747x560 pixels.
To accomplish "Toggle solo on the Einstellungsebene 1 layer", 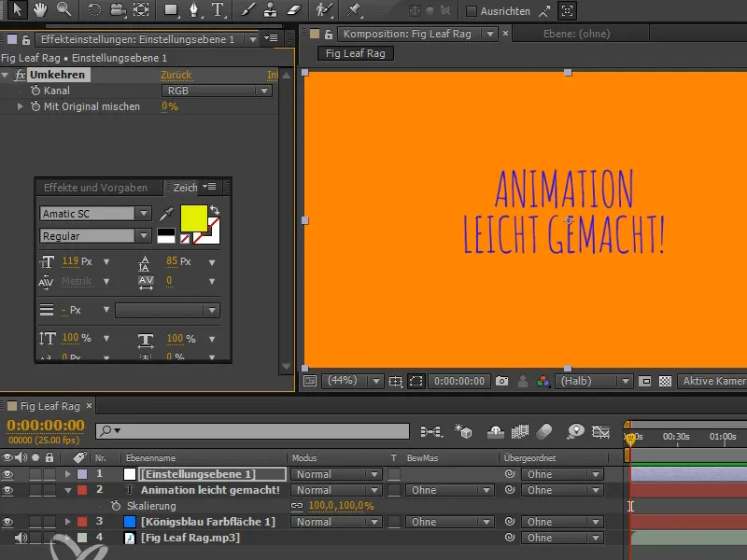I will [35, 474].
